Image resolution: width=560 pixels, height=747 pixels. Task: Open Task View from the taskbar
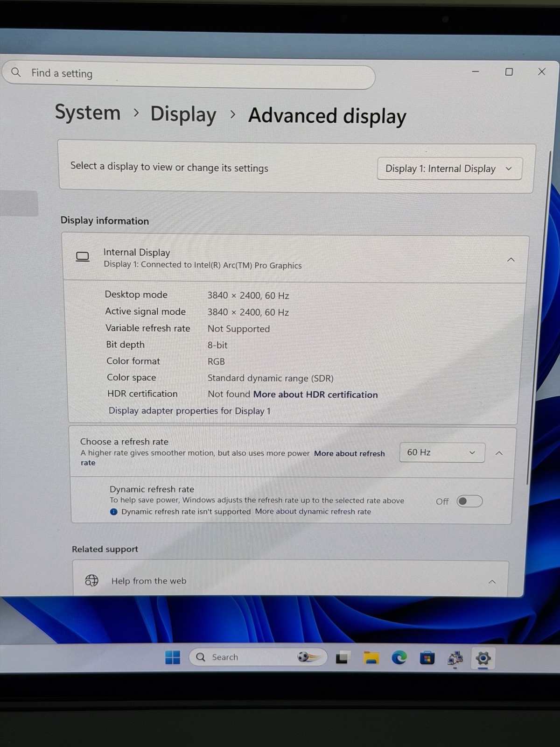[342, 658]
